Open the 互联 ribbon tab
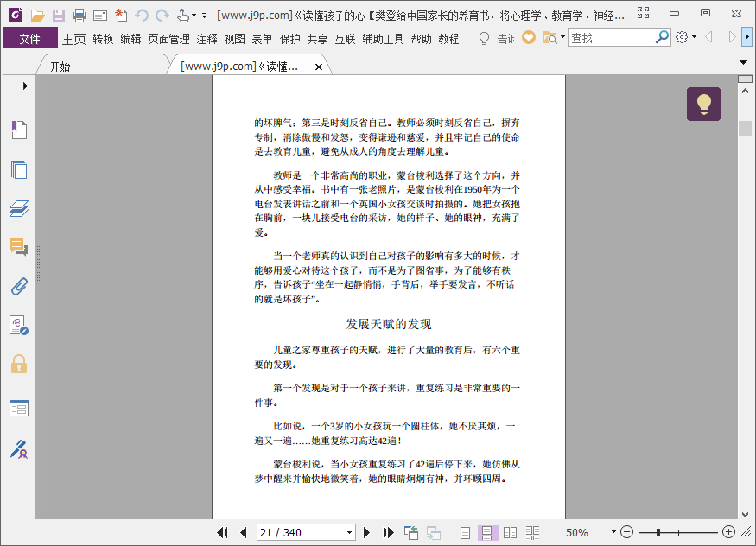 (346, 39)
